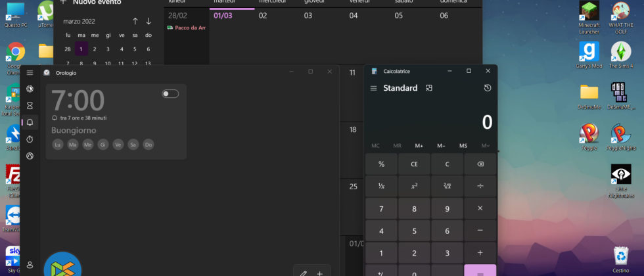Screen dimensions: 644x276
Task: Click the keep-on-top icon beside Standard
Action: 429,88
